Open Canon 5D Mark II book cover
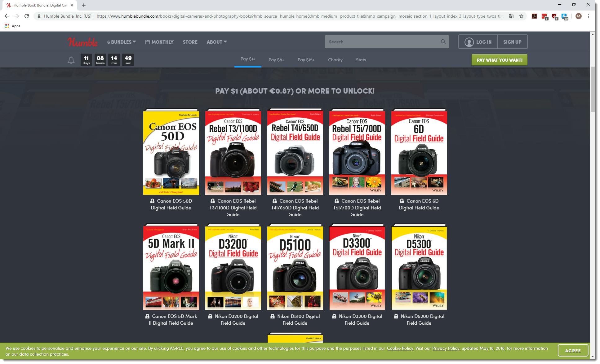Image resolution: width=600 pixels, height=364 pixels. point(171,267)
